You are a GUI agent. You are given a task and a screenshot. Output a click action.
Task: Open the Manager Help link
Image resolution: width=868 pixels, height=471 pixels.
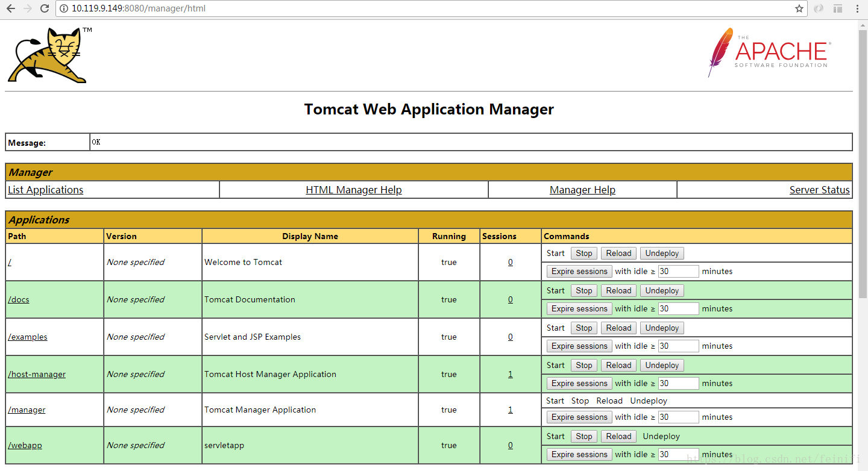pos(582,190)
